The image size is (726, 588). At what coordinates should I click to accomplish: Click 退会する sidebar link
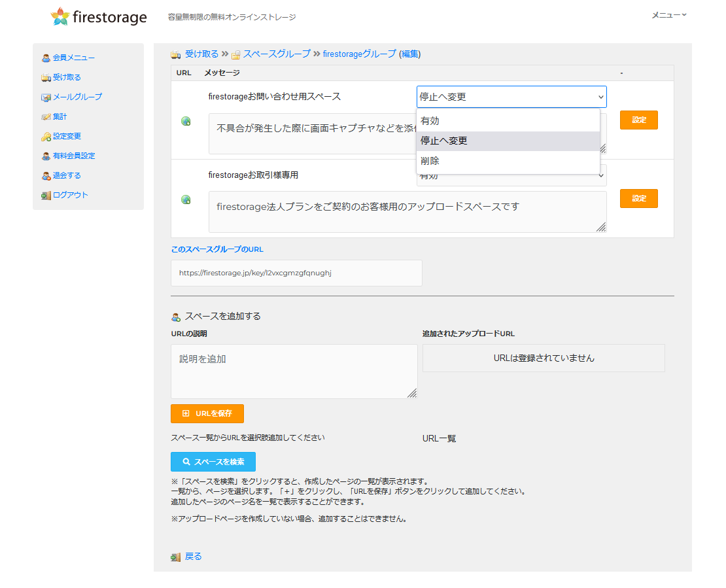click(67, 175)
